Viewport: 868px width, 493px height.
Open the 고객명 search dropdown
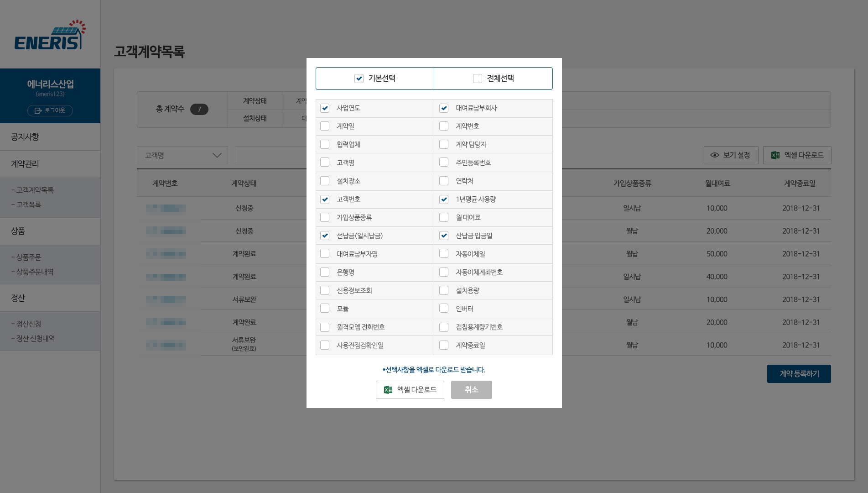(x=182, y=155)
